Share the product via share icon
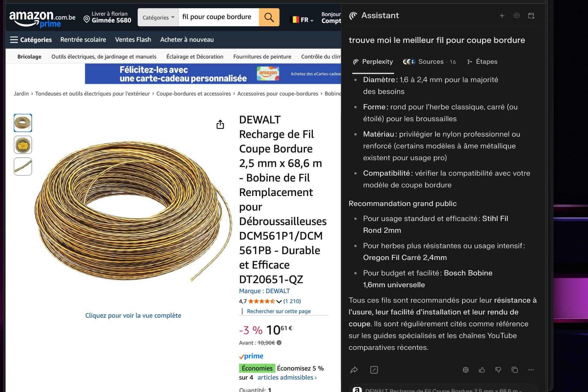This screenshot has height=392, width=588. (x=220, y=125)
